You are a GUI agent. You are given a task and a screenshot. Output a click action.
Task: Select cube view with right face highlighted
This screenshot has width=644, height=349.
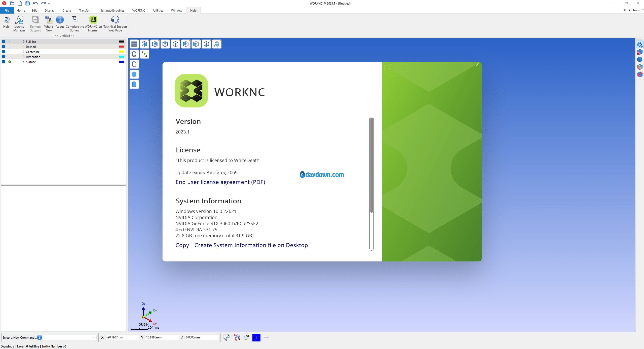144,44
